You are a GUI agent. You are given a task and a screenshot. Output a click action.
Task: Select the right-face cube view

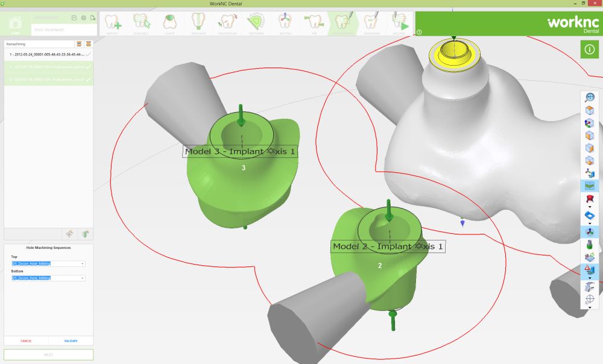[x=590, y=148]
